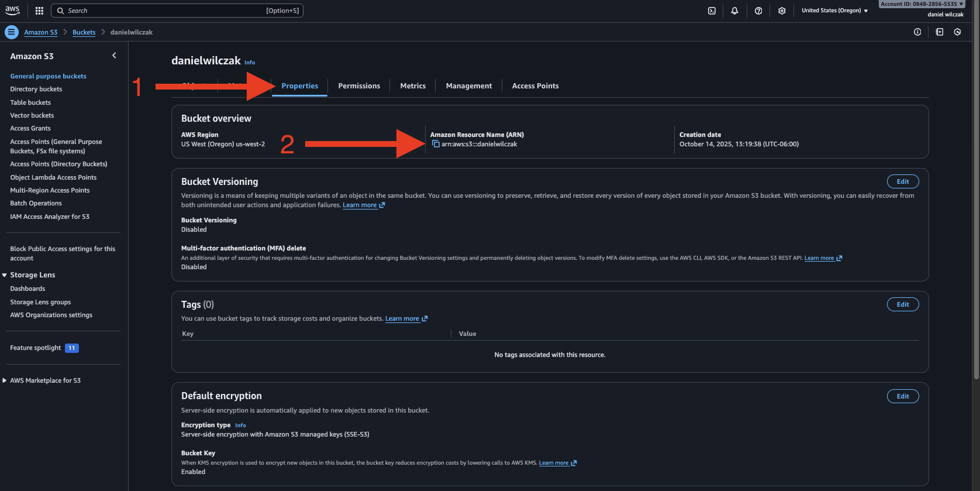This screenshot has height=491, width=980.
Task: Edit Bucket Versioning settings
Action: [x=903, y=181]
